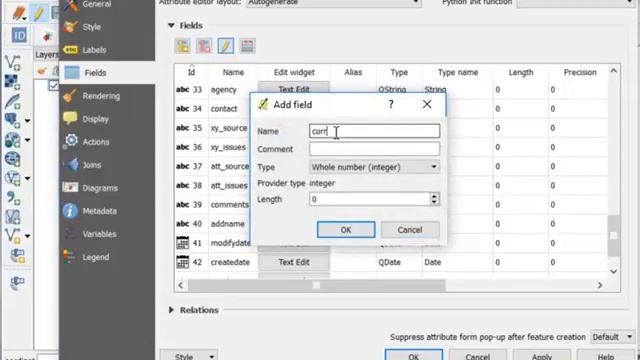
Task: Open the Type dropdown Whole number (integer)
Action: [x=374, y=167]
